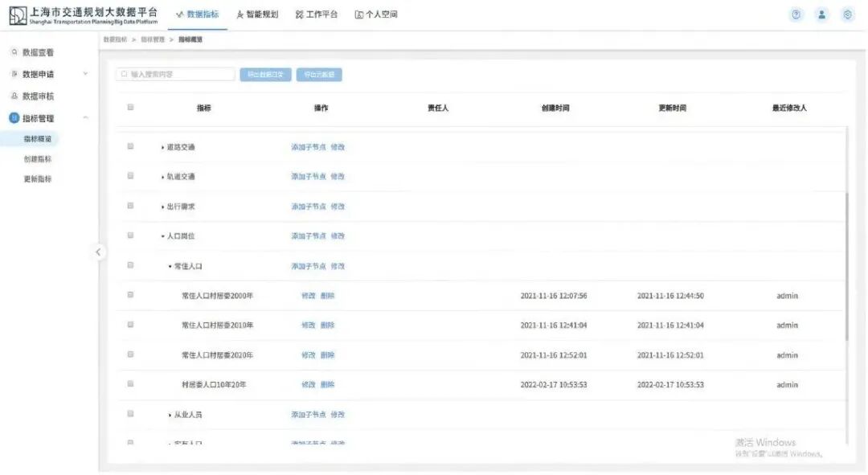Expand the 数据申请 sidebar submenu
This screenshot has width=868, height=475.
click(86, 72)
